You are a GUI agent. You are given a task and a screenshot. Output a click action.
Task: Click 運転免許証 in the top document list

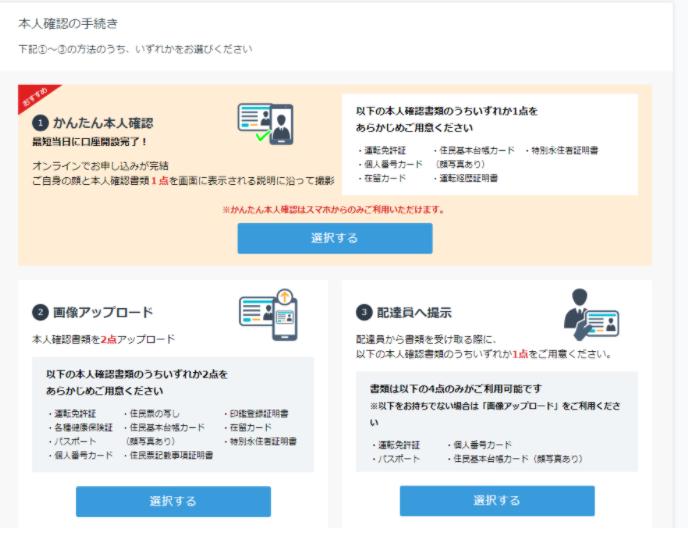point(385,151)
